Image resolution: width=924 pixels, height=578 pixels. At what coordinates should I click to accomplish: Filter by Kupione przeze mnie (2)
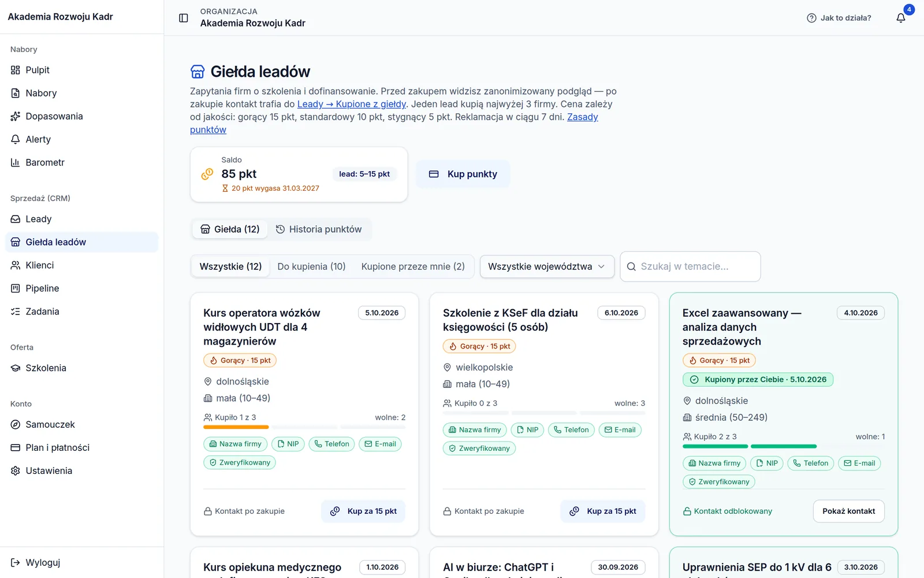(x=413, y=266)
